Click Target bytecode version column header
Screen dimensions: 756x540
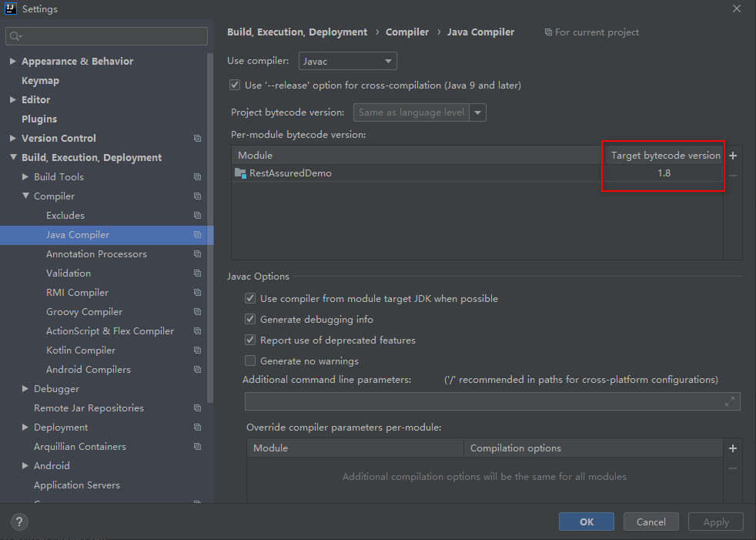(x=665, y=156)
